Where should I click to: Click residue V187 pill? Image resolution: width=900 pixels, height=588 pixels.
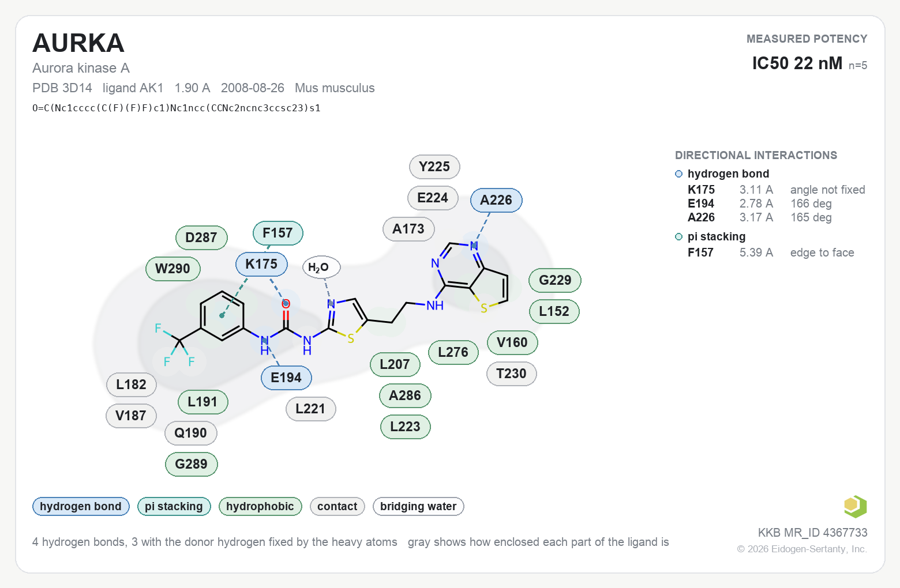(x=131, y=416)
